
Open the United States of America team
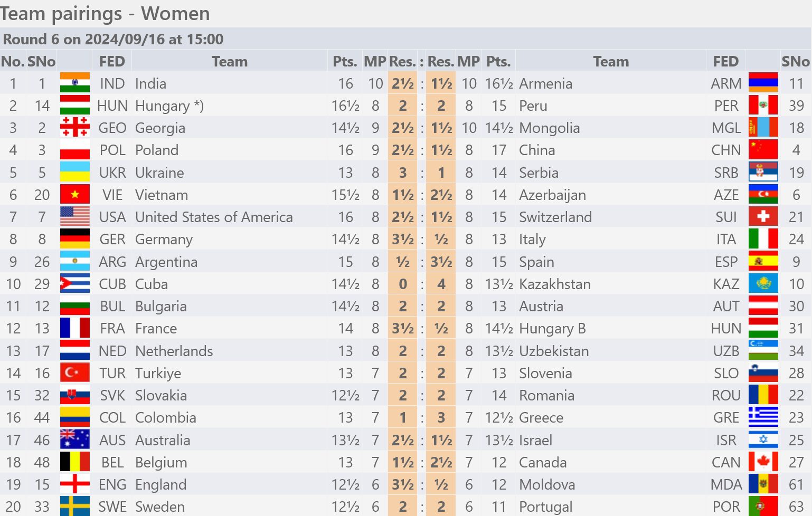click(214, 217)
